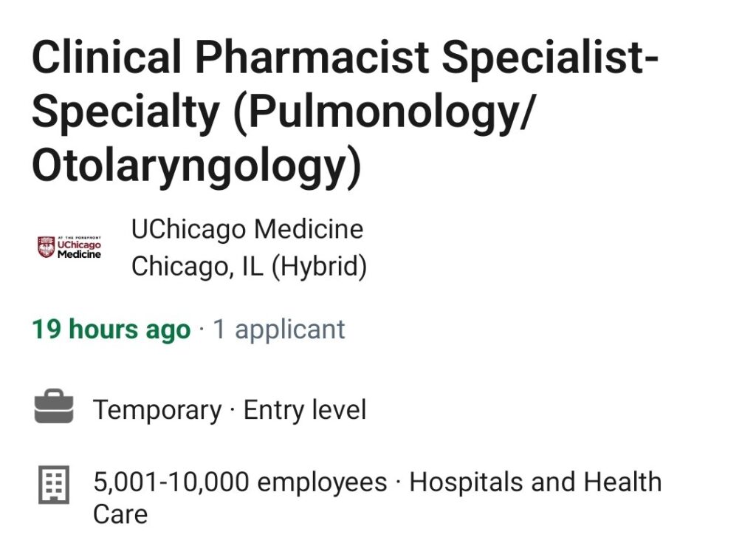The image size is (756, 543).
Task: Click the word Care under employees line
Action: pyautogui.click(x=120, y=514)
